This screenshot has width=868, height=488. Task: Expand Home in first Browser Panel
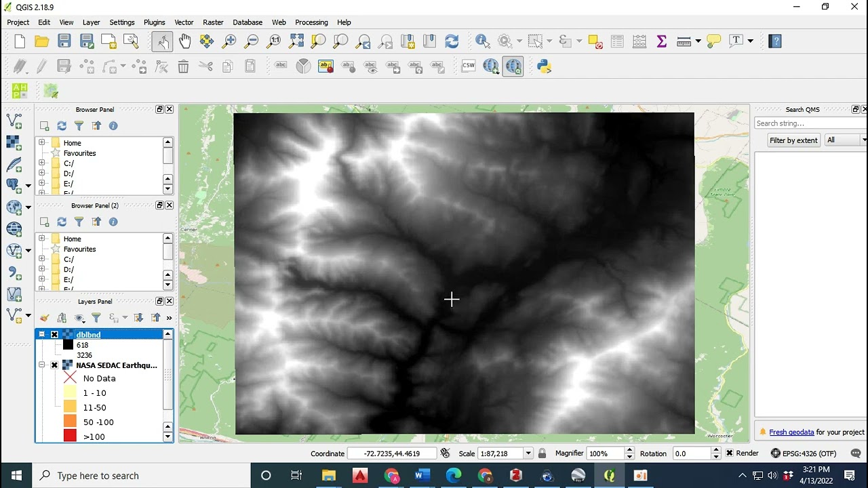pos(42,143)
